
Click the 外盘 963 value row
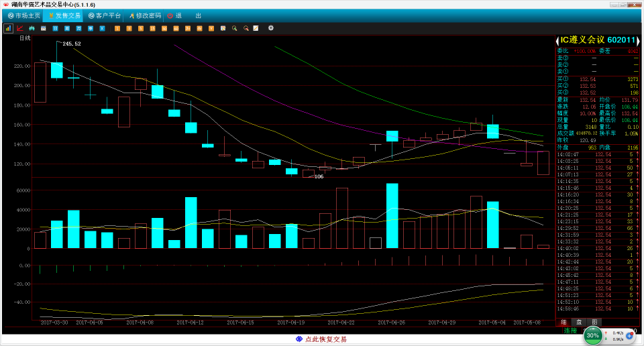pos(577,148)
